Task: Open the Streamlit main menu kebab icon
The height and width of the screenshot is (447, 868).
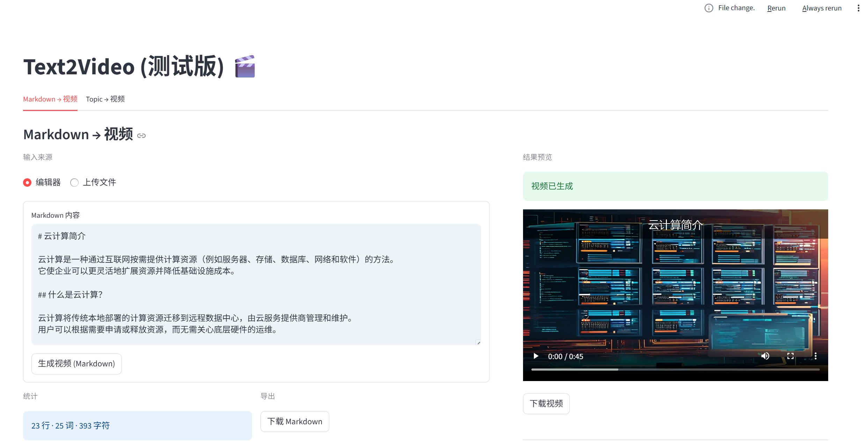Action: (x=858, y=8)
